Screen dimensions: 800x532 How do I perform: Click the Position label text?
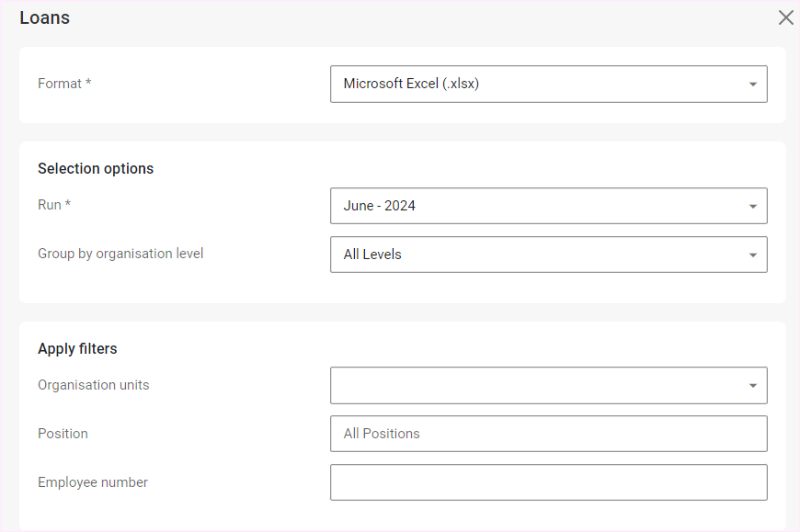pyautogui.click(x=63, y=434)
